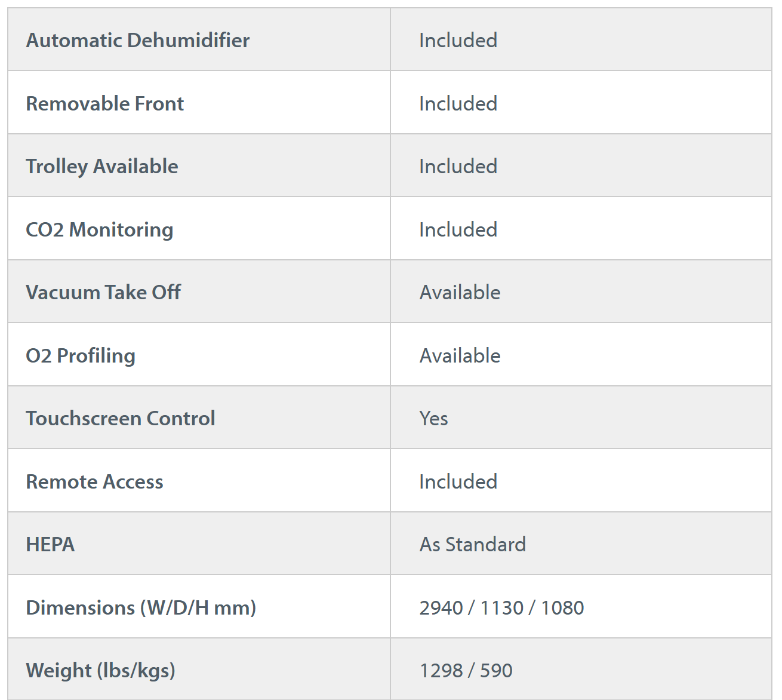The image size is (782, 700).
Task: Click the Touchscreen Control label
Action: click(121, 418)
